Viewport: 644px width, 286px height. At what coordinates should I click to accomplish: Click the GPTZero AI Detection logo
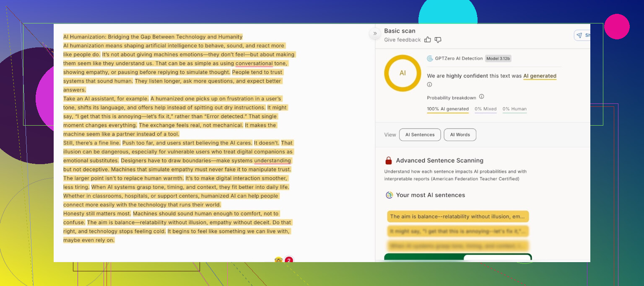pos(430,59)
